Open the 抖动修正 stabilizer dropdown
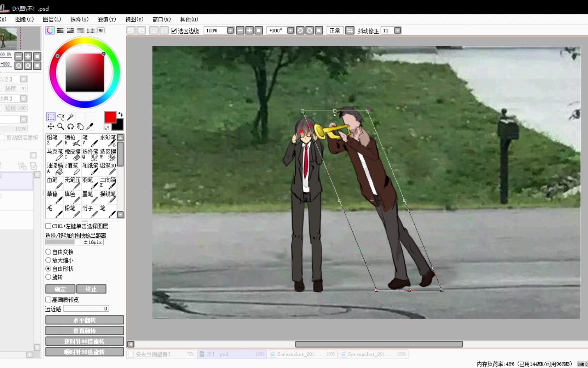 point(398,30)
